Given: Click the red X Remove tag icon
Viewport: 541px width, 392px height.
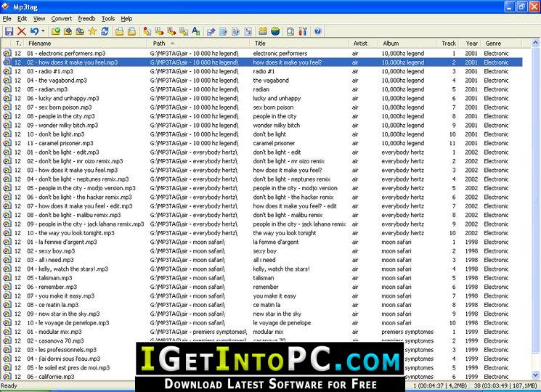Looking at the screenshot, I should 21,31.
